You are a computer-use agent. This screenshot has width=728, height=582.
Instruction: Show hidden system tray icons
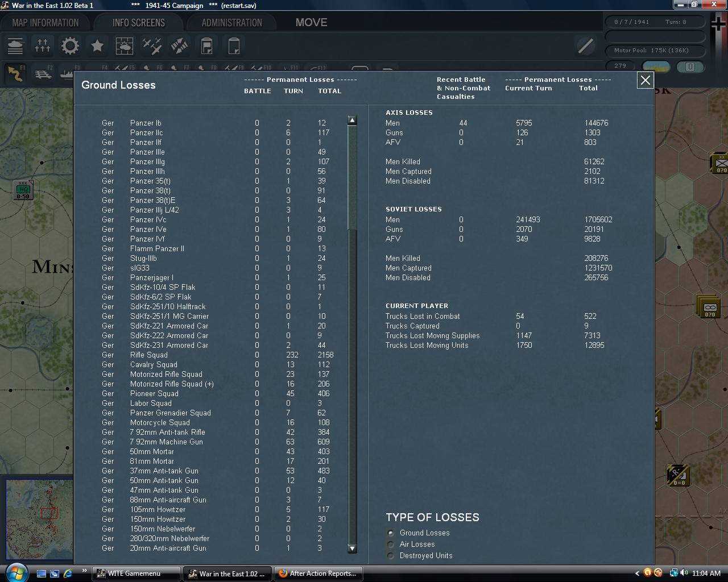click(x=637, y=573)
